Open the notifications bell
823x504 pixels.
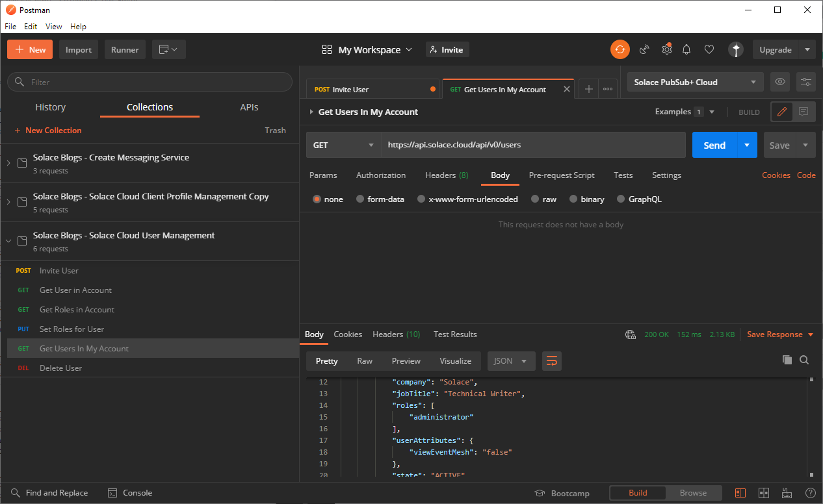(x=686, y=49)
